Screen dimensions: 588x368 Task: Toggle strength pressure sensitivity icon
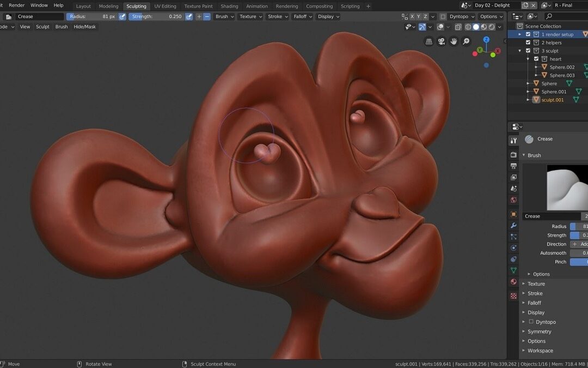pos(189,16)
